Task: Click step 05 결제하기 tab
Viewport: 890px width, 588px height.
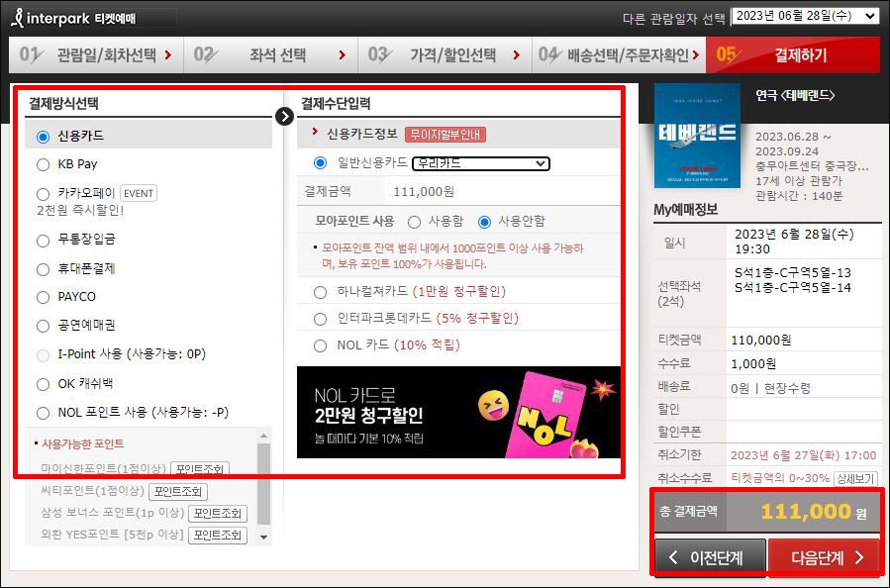Action: click(794, 55)
